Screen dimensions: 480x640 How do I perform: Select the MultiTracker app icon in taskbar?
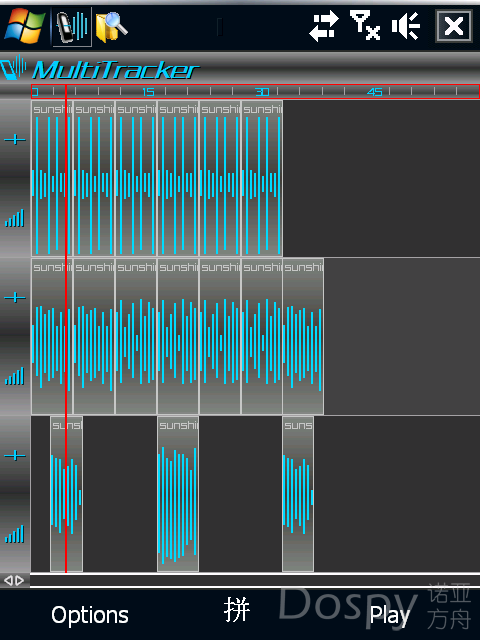tap(72, 27)
